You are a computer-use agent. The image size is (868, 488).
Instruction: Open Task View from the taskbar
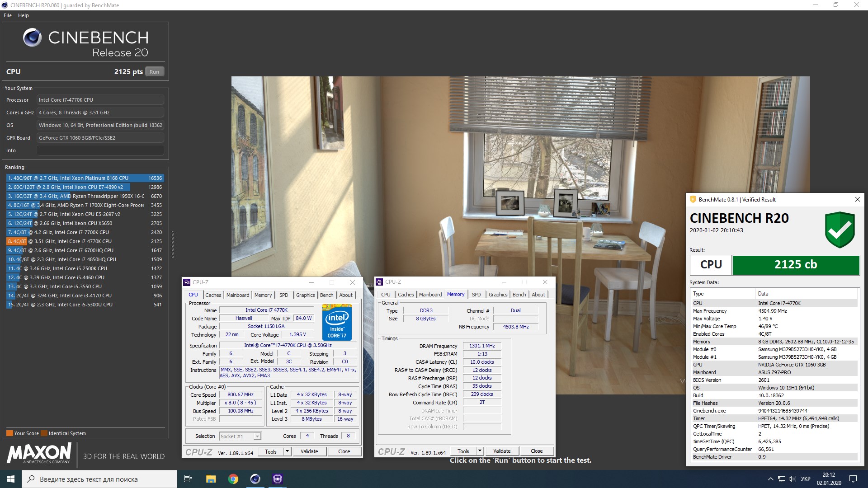(x=188, y=479)
